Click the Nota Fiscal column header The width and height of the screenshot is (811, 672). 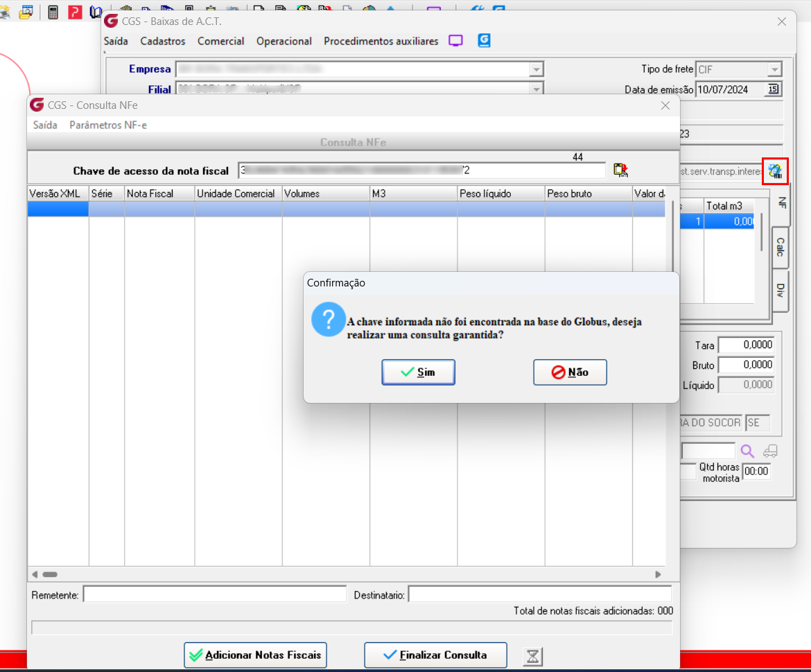coord(159,193)
